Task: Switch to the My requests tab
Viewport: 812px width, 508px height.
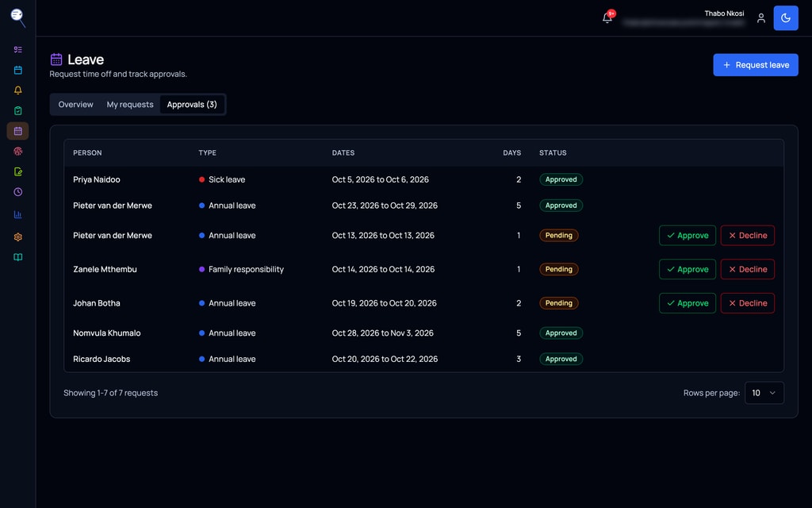Action: pyautogui.click(x=130, y=104)
